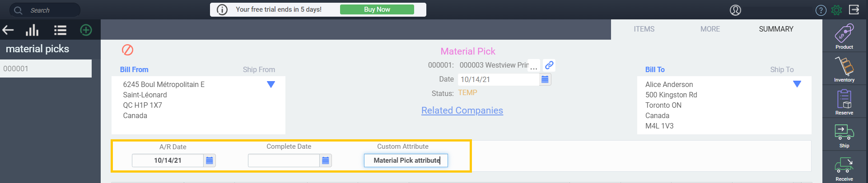Image resolution: width=868 pixels, height=183 pixels.
Task: Open the Related Companies link
Action: pyautogui.click(x=462, y=110)
